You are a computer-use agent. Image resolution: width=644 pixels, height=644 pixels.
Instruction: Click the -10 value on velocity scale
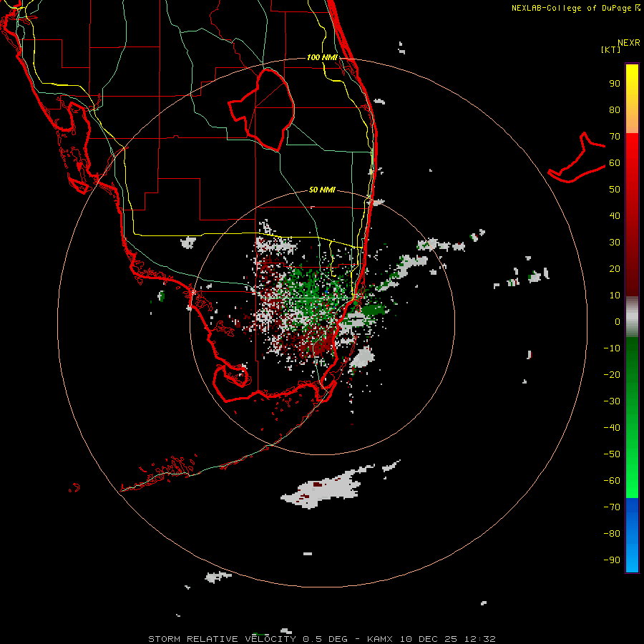[x=612, y=348]
